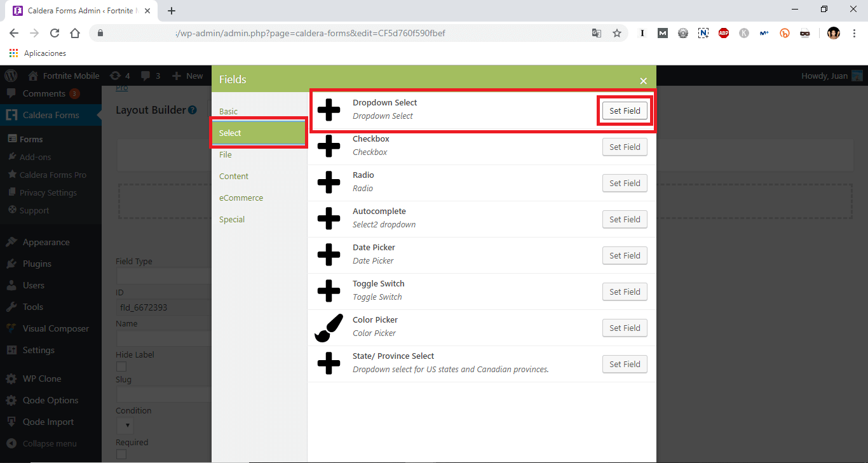868x463 pixels.
Task: Click Set Field for Radio
Action: pyautogui.click(x=625, y=183)
